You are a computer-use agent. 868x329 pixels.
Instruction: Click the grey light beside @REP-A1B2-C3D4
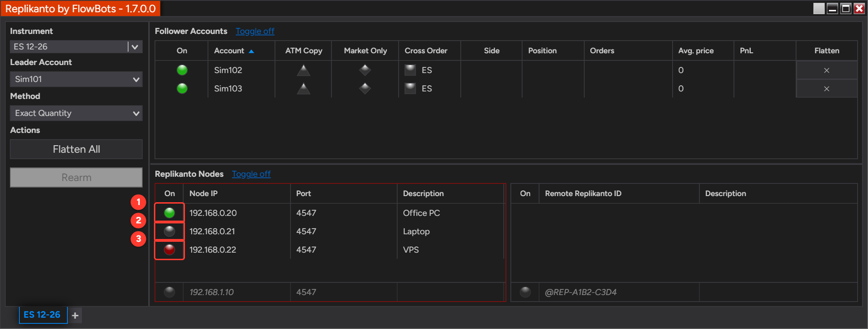[x=525, y=292]
